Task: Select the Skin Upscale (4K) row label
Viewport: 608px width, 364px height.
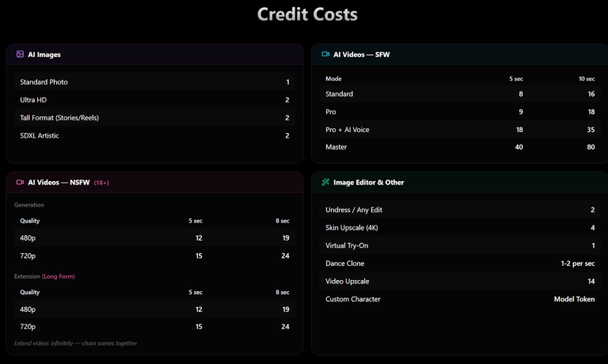Action: point(351,228)
